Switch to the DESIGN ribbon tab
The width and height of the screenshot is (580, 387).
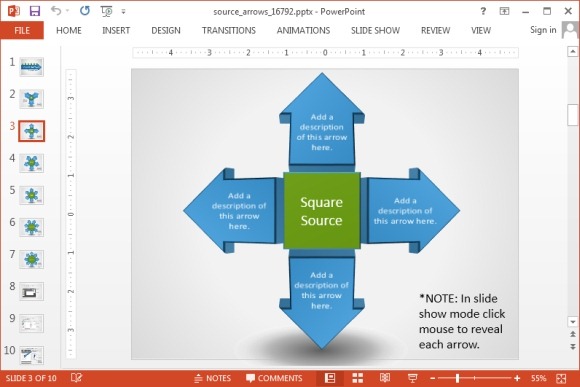(x=166, y=30)
